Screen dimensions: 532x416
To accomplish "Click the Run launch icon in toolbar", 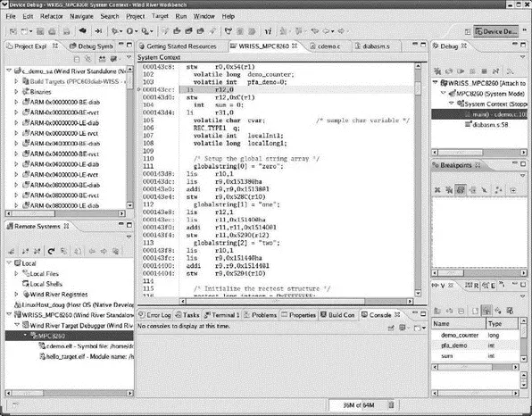I will 130,31.
